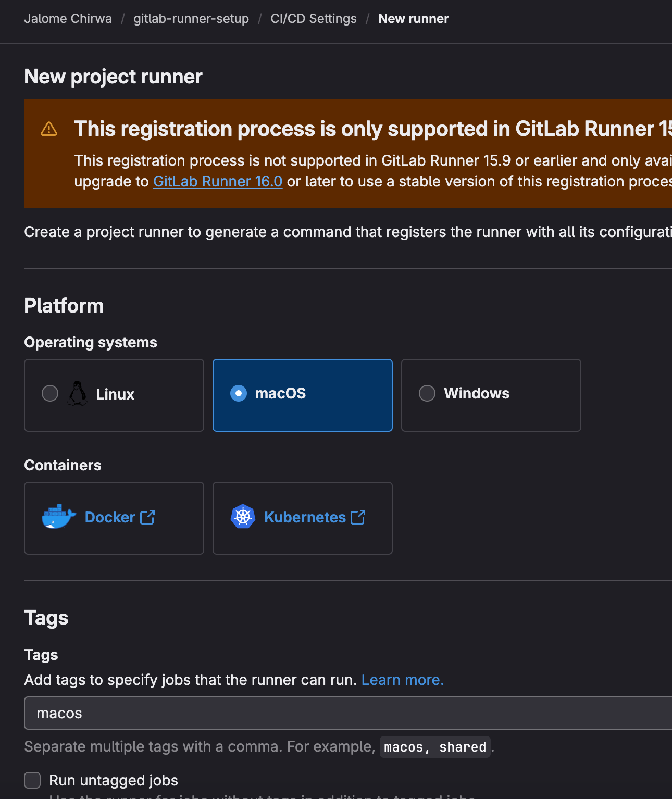Click the Linux option label text
The width and height of the screenshot is (672, 799).
click(115, 394)
